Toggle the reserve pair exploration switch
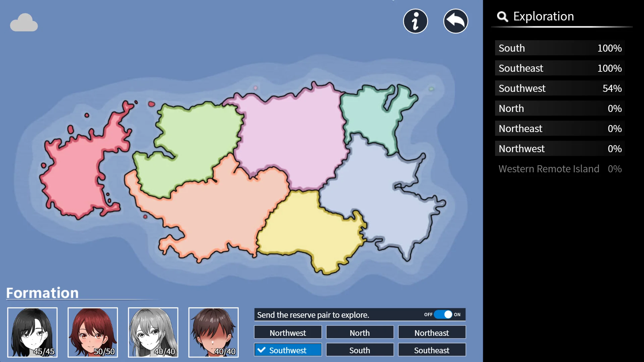The height and width of the screenshot is (362, 644). pos(443,314)
